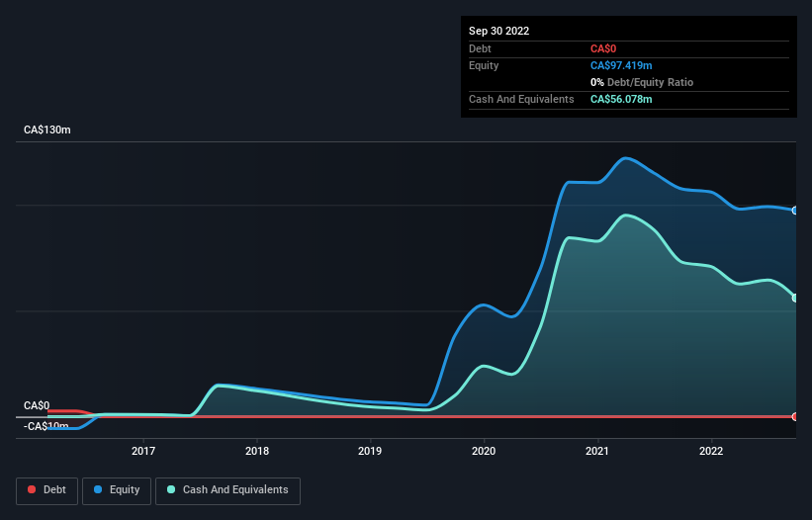Select the teal Cash endpoint marker
Screen dimensions: 812x520
click(795, 298)
